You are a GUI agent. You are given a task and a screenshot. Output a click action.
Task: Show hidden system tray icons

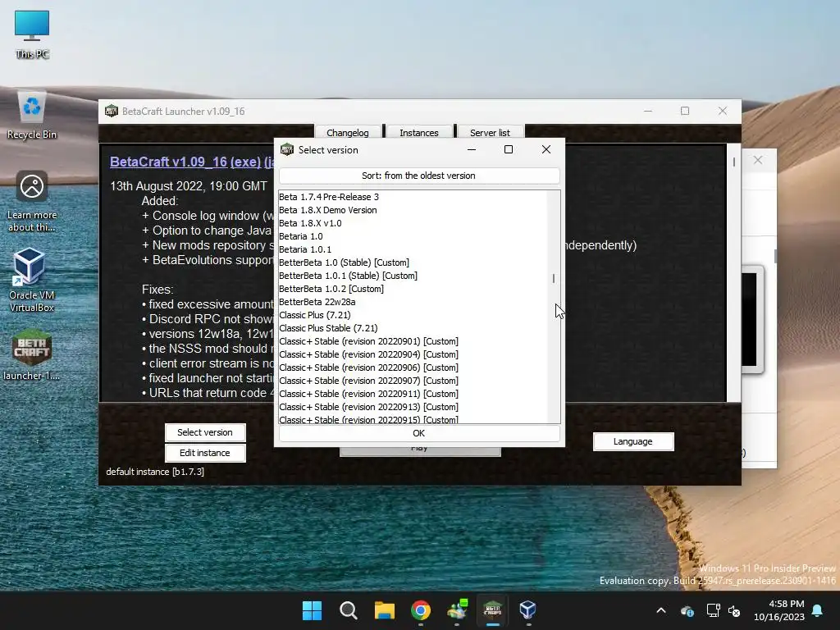point(661,610)
